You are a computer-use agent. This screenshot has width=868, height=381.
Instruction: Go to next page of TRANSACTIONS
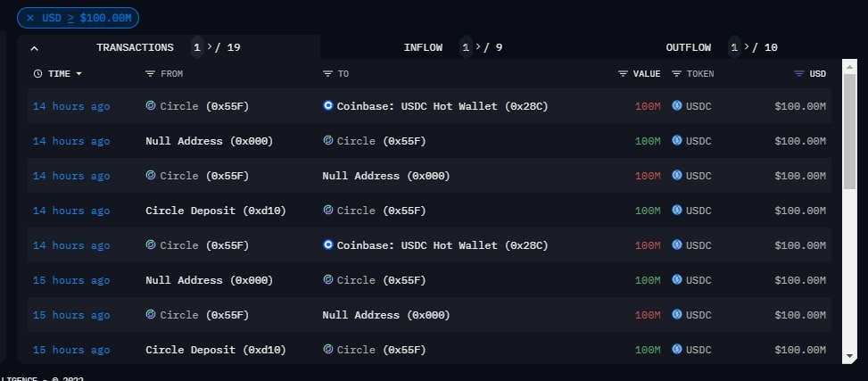(x=210, y=47)
